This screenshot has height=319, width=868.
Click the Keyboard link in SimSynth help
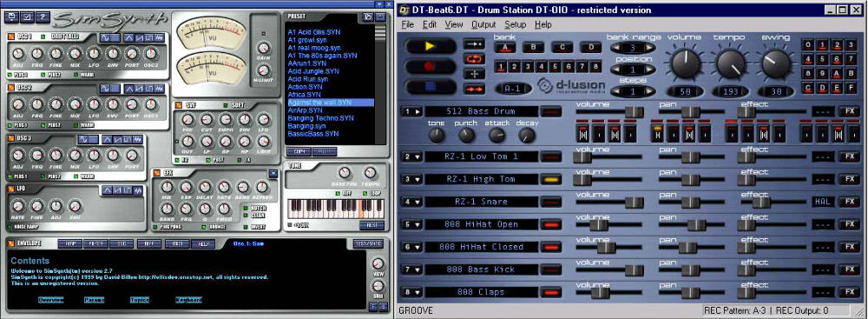pos(188,300)
